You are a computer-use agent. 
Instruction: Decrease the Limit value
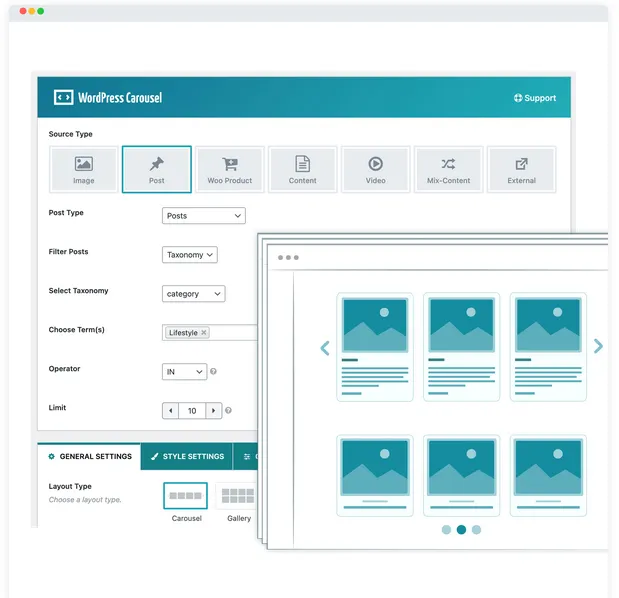coord(171,411)
